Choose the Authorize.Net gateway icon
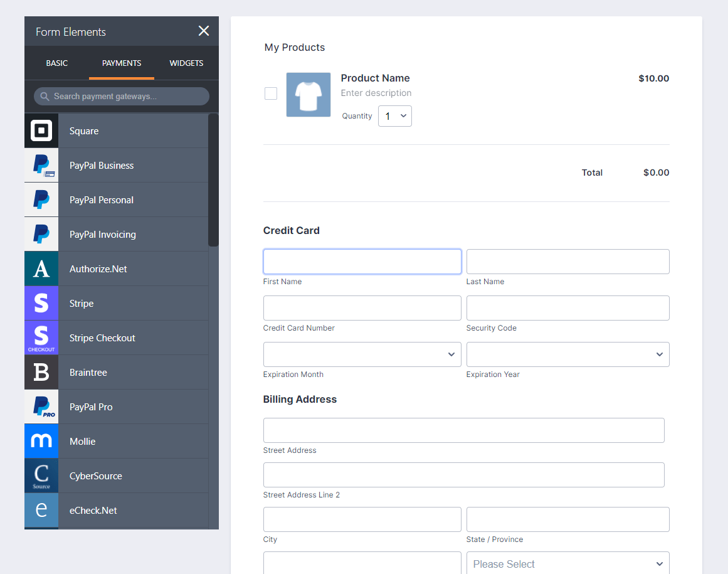Viewport: 728px width, 574px height. (x=41, y=269)
